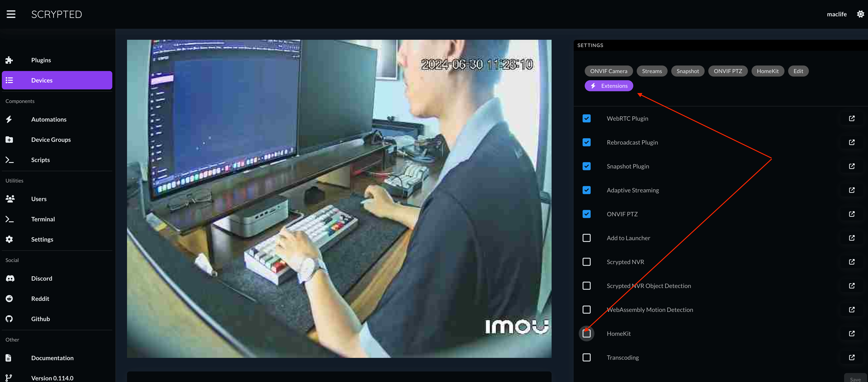The width and height of the screenshot is (868, 382).
Task: Open the Plugins section icon
Action: click(x=9, y=60)
